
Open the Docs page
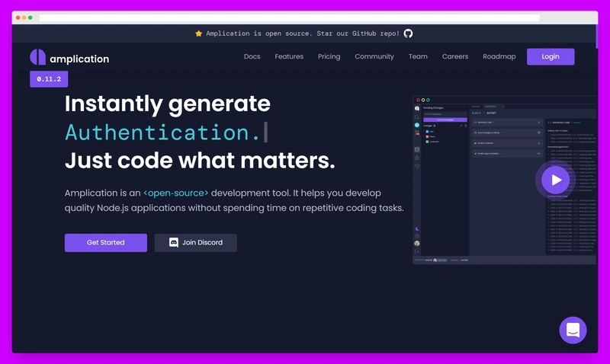252,56
